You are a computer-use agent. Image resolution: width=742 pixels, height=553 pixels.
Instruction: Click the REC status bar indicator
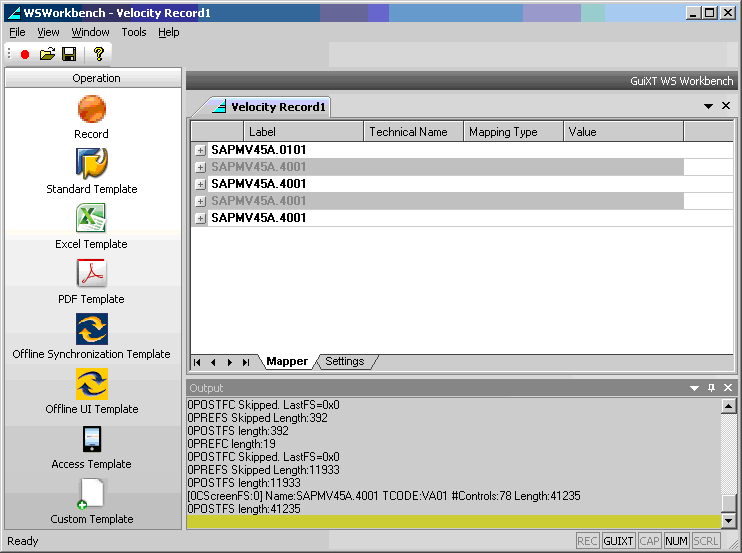(x=587, y=541)
